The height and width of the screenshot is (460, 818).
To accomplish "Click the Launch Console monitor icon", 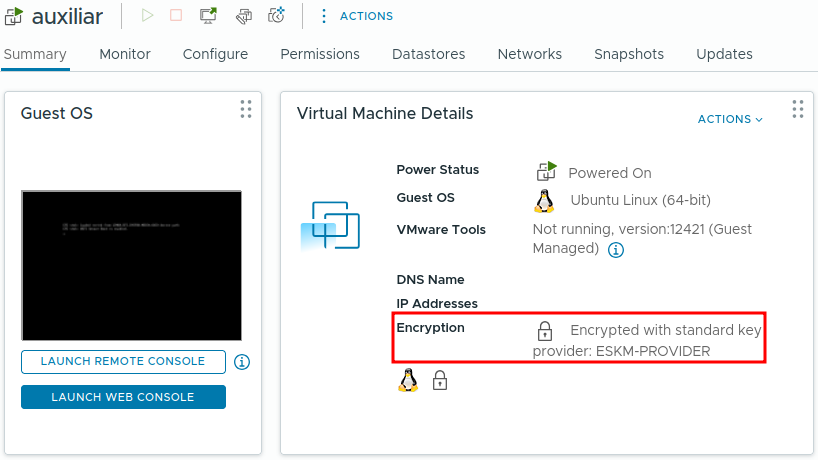I will (208, 16).
